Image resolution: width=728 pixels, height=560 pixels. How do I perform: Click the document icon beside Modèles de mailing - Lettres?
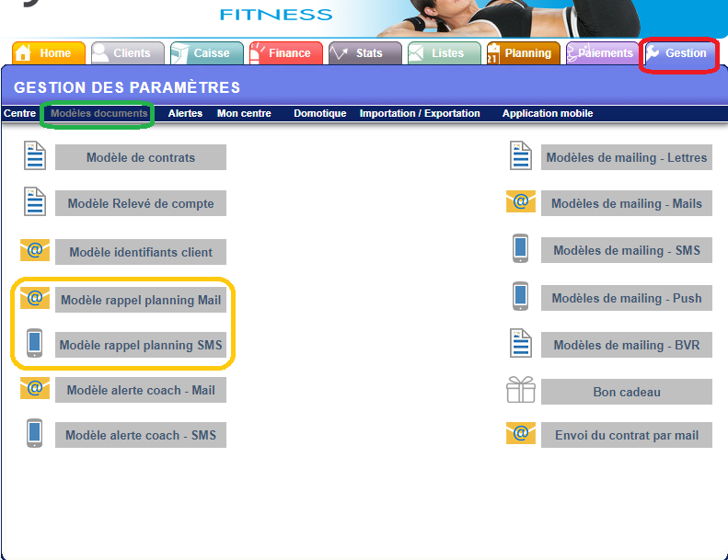(521, 156)
